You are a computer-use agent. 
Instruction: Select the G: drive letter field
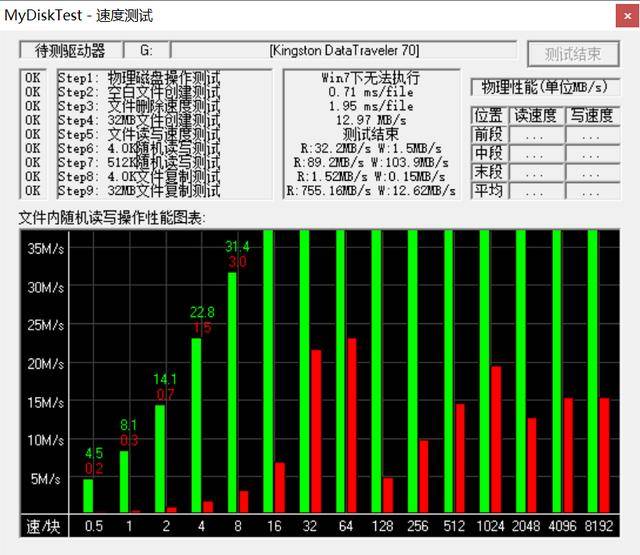147,50
